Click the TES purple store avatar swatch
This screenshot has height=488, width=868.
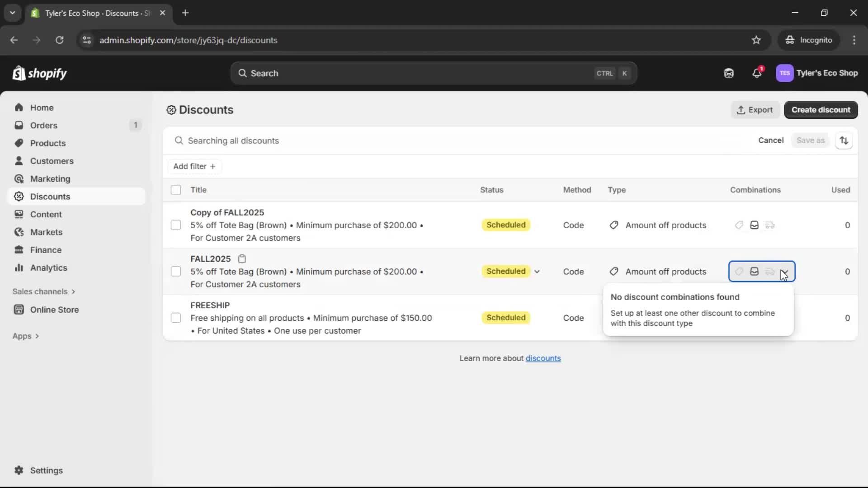click(x=785, y=73)
